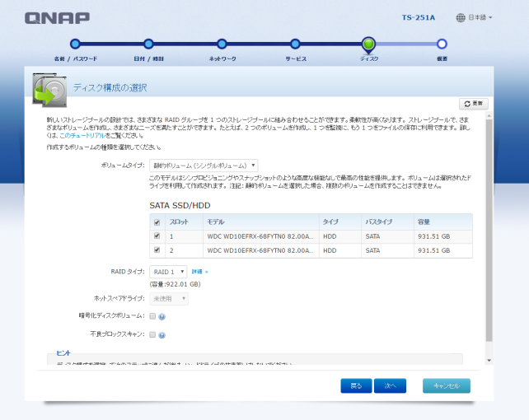Click the disk configuration hard drive icon
Screen dimensions: 529x420
coord(49,90)
